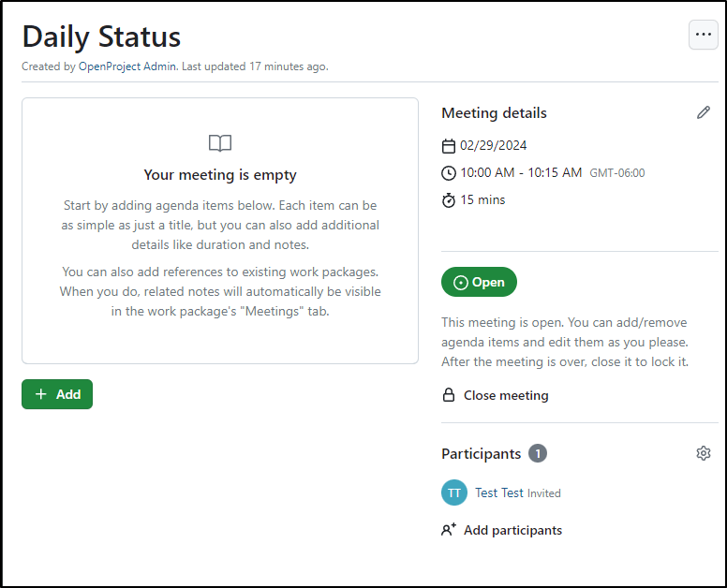Click the TT avatar of Test Test
The image size is (727, 588).
click(x=454, y=492)
